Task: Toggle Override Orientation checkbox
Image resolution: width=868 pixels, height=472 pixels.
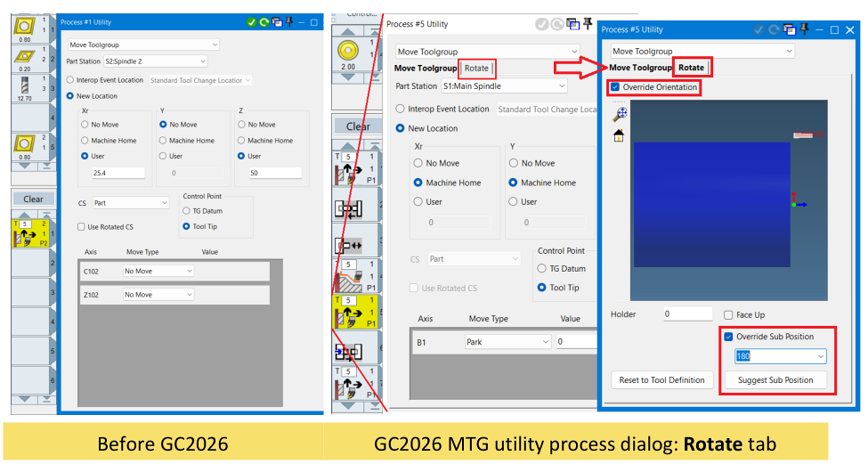Action: click(615, 87)
